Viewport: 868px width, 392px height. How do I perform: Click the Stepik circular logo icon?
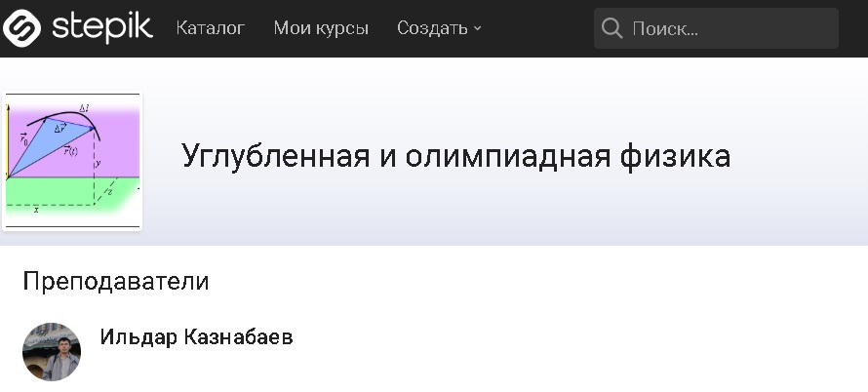click(x=21, y=28)
